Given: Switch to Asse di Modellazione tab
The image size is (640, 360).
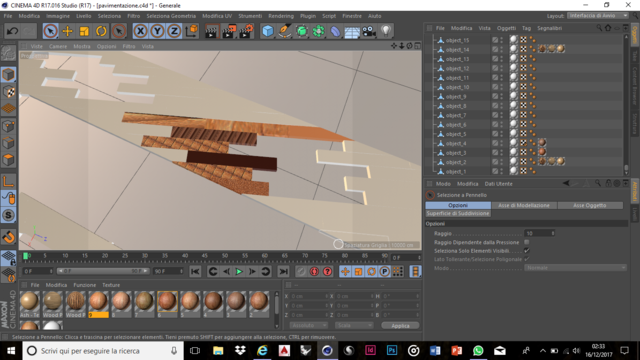Looking at the screenshot, I should pos(524,205).
